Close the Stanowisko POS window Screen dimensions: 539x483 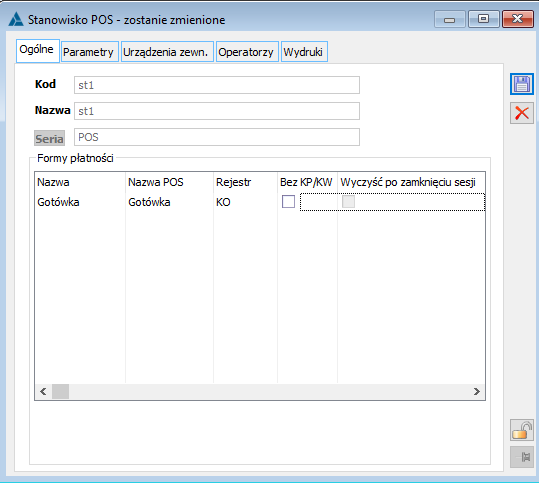(x=518, y=19)
